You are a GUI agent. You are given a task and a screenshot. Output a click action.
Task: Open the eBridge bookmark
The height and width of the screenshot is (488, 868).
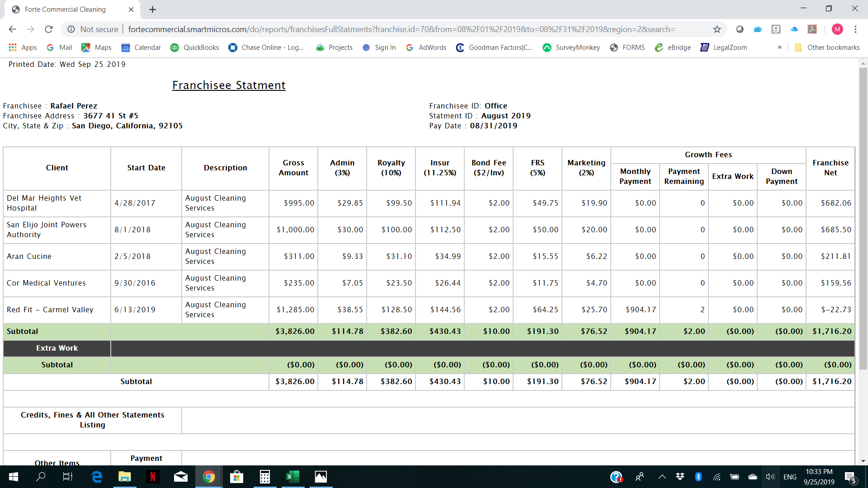(673, 47)
